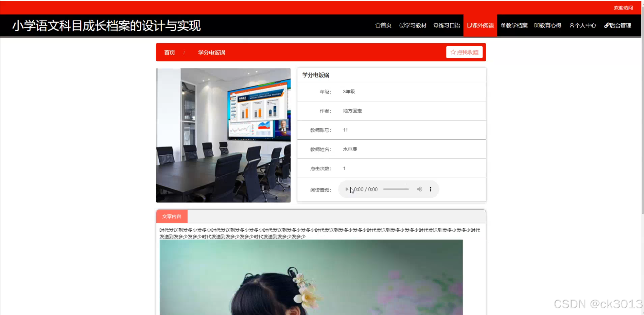Click the 点击次数 label
Viewport: 644px width, 315px height.
pyautogui.click(x=320, y=168)
